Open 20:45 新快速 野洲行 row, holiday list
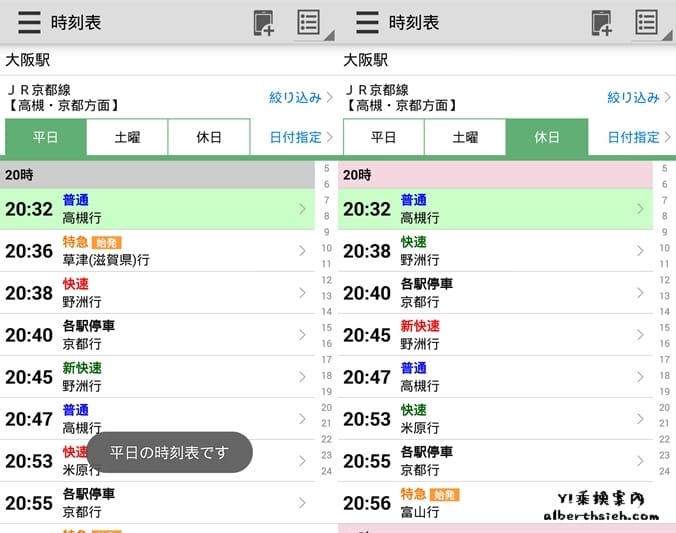 (x=495, y=335)
